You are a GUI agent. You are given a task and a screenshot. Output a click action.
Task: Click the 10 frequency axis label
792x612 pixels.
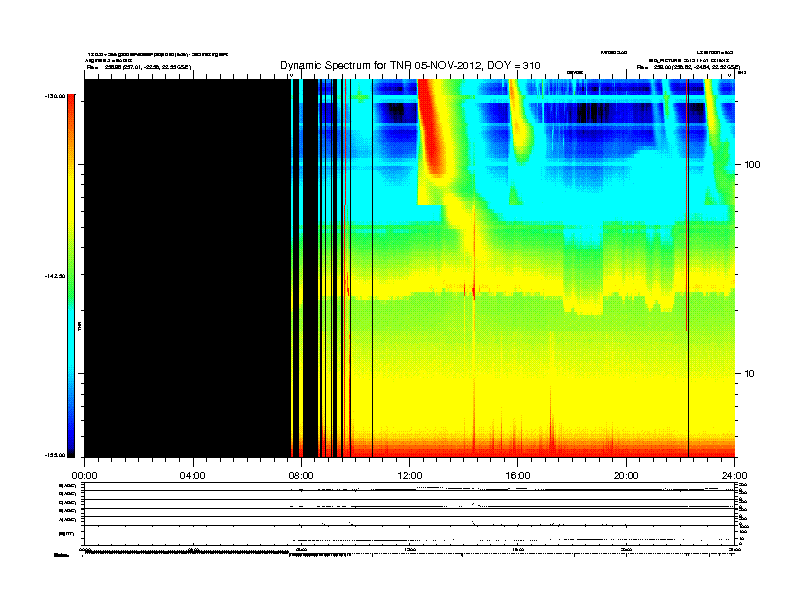[x=750, y=374]
